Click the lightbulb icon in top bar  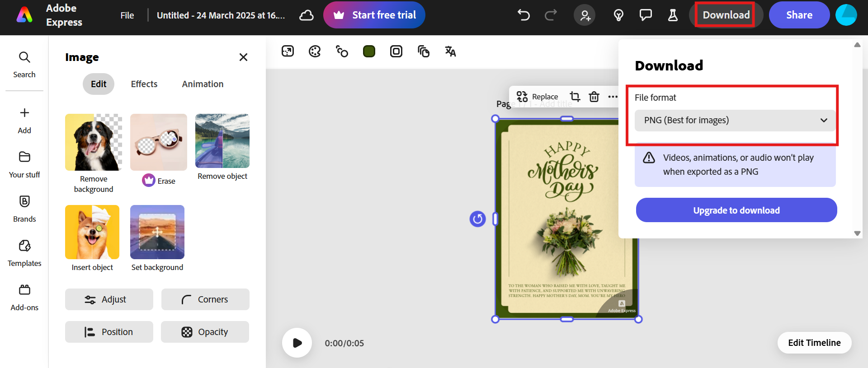618,15
